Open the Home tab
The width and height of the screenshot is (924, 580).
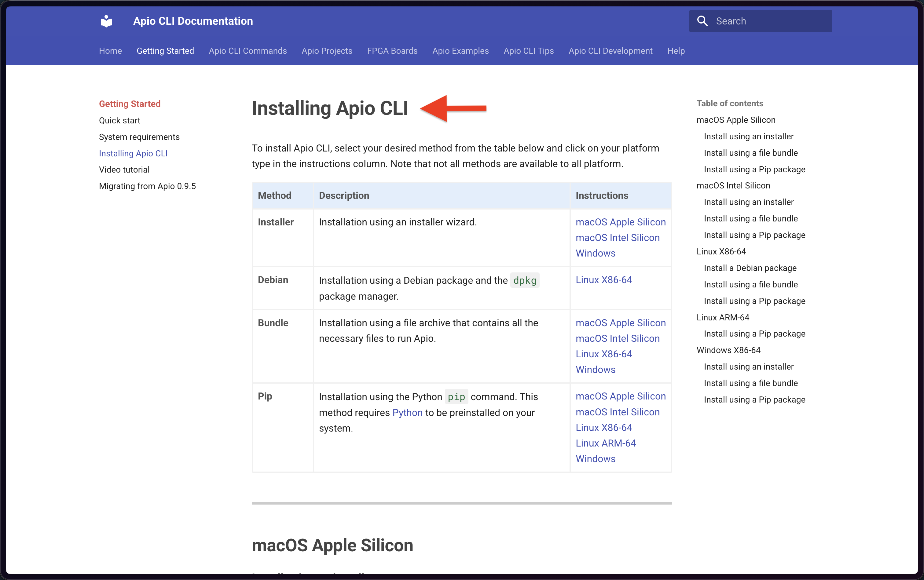111,51
